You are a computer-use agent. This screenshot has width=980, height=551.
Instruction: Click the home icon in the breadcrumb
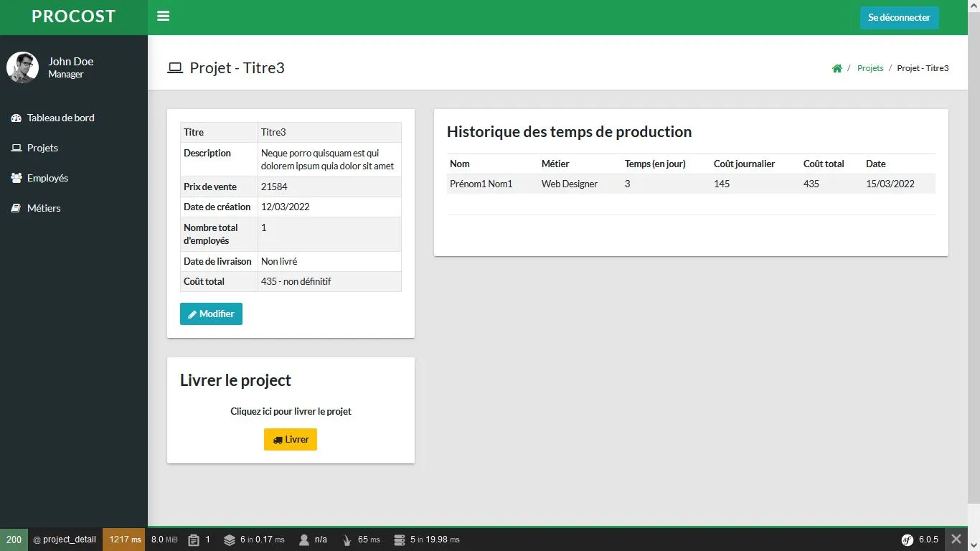(x=837, y=68)
